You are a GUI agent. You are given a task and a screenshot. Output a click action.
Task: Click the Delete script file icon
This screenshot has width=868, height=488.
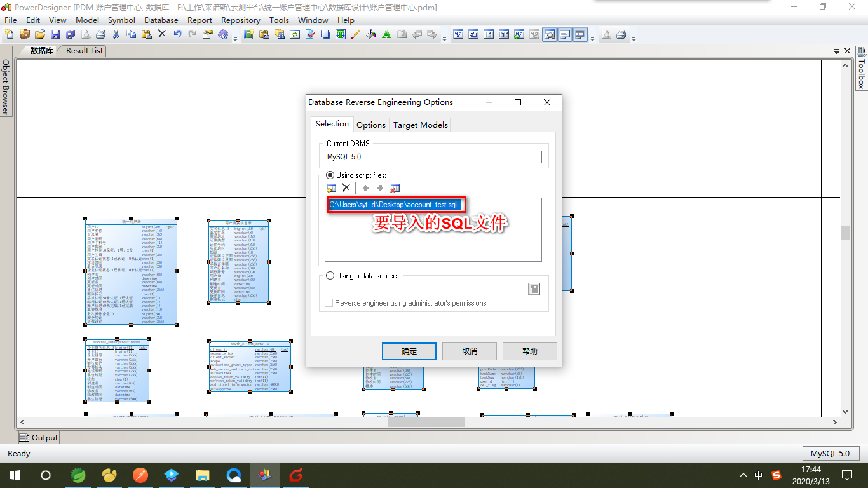(346, 187)
